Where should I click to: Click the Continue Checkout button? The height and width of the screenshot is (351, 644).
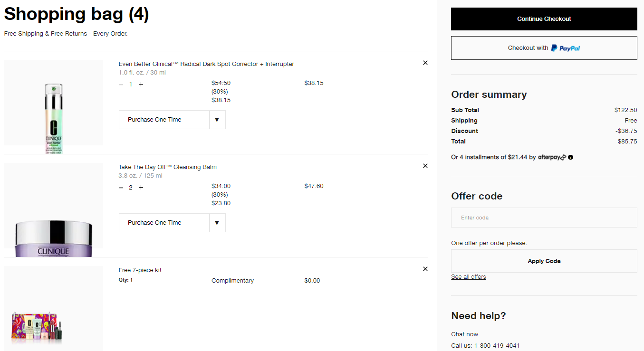(x=544, y=19)
